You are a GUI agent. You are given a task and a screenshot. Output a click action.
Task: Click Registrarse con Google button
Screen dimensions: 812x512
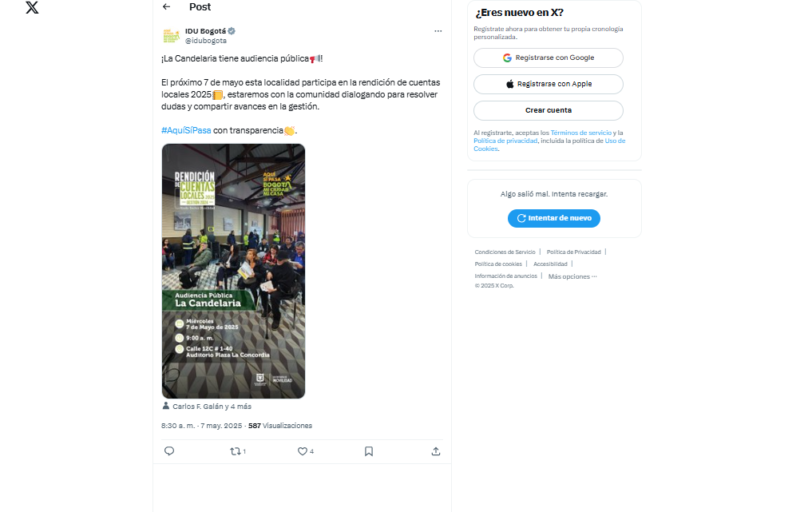[x=549, y=58]
